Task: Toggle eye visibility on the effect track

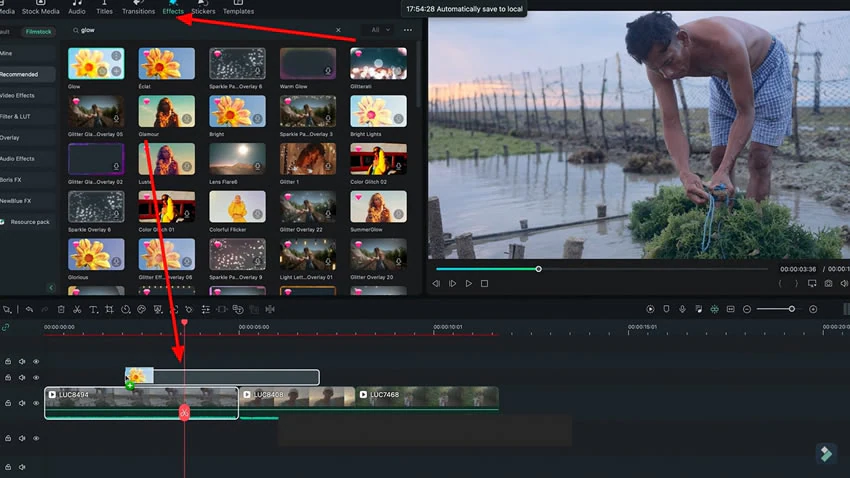Action: [36, 378]
